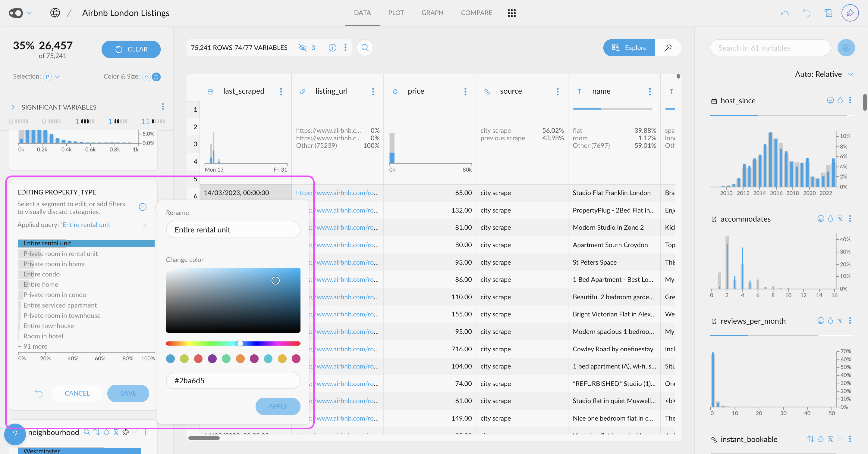868x454 pixels.
Task: Expand '+ 91 more' categories
Action: [x=32, y=346]
